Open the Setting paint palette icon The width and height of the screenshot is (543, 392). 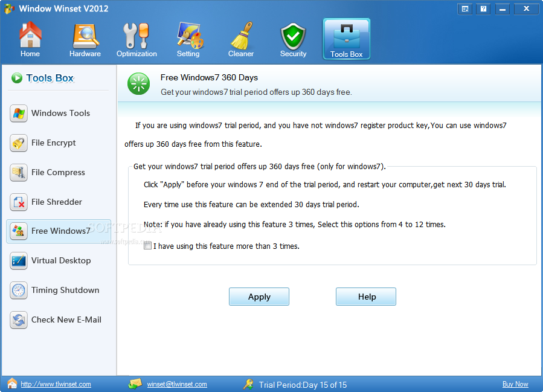190,35
